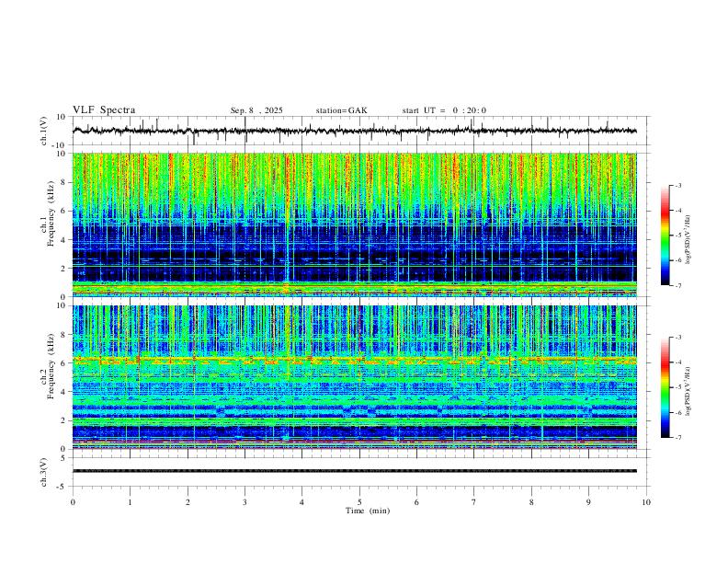
Task: Click the lower colorbar label 'log(PSD)(V²/Hz)'
Action: click(688, 392)
